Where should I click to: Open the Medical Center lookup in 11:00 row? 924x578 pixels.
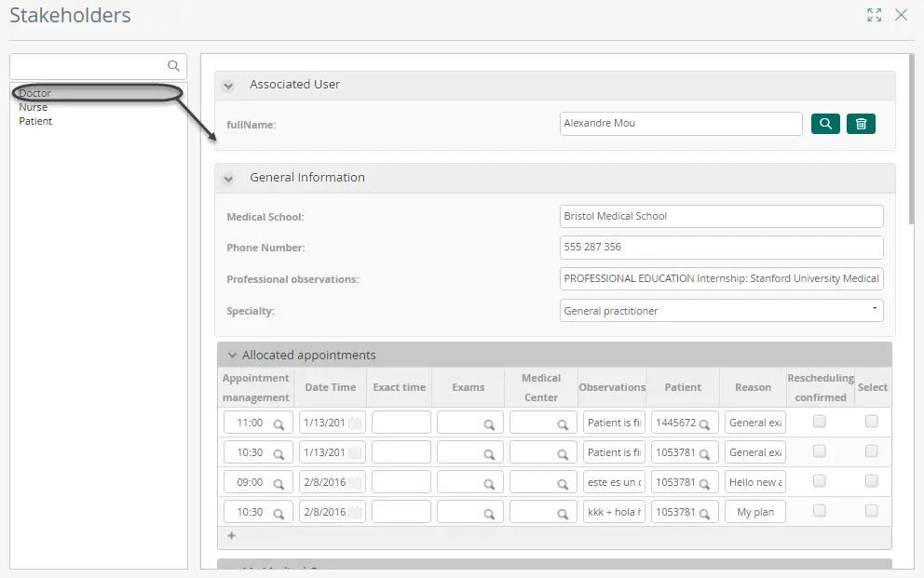(563, 424)
